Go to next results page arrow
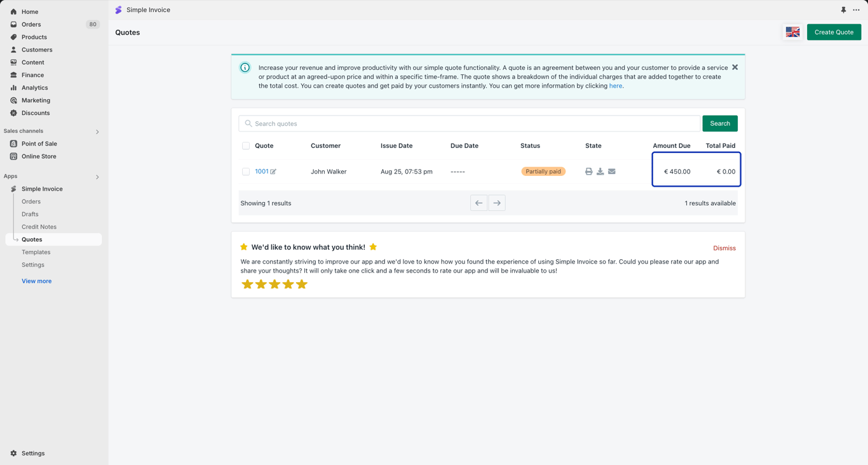 click(497, 203)
